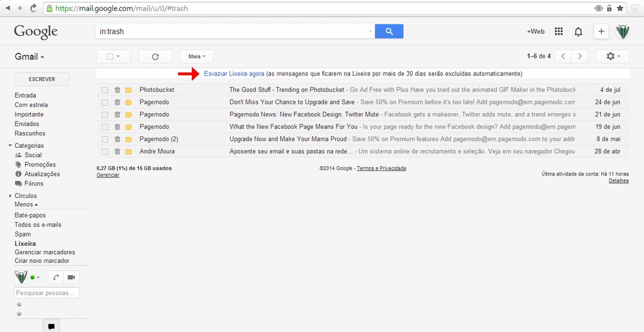Screen dimensions: 644x332
Task: Open Gerenciar marcadores
Action: tap(45, 252)
